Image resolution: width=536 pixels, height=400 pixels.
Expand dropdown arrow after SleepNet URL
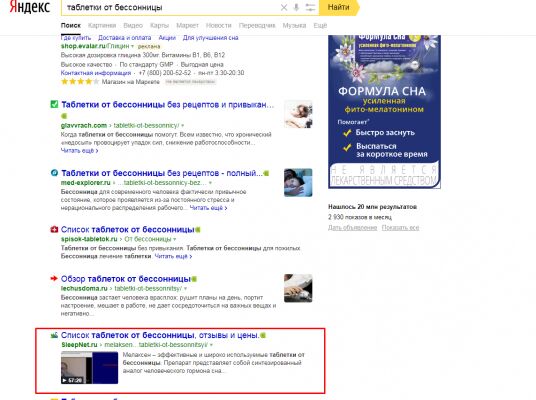coord(211,345)
